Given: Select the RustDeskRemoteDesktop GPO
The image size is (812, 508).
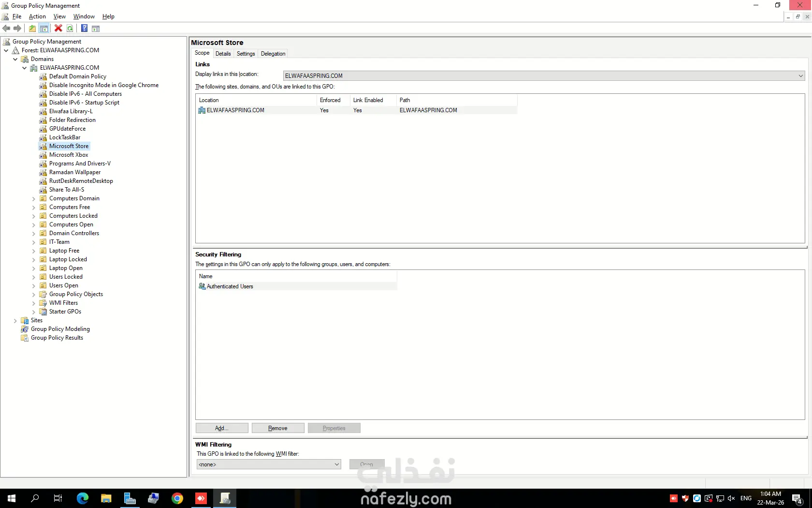Looking at the screenshot, I should click(x=81, y=181).
